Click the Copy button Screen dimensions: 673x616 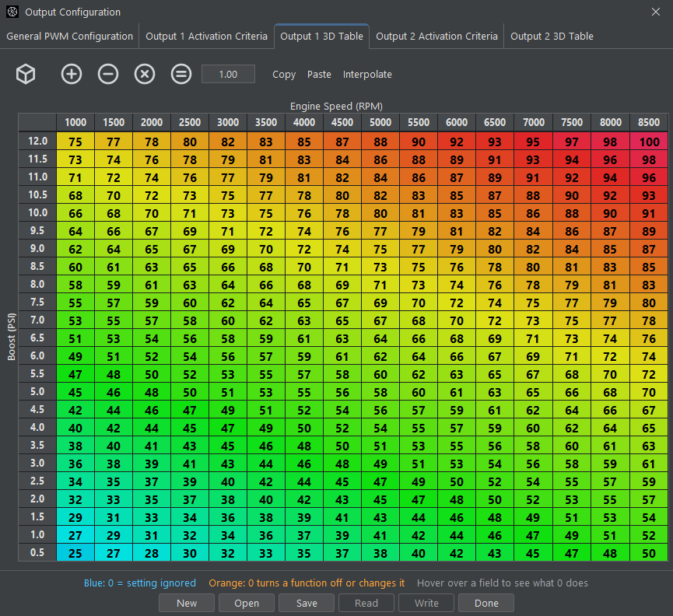[284, 74]
